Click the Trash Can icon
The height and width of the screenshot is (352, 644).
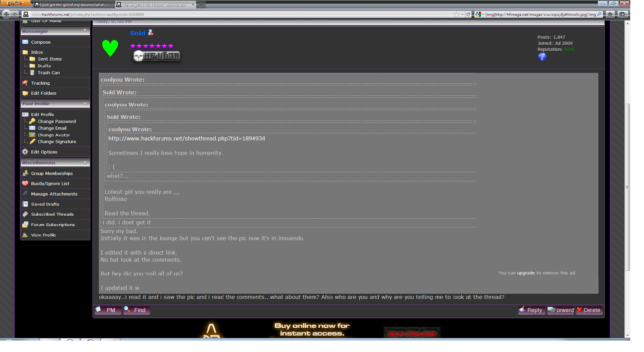(32, 73)
